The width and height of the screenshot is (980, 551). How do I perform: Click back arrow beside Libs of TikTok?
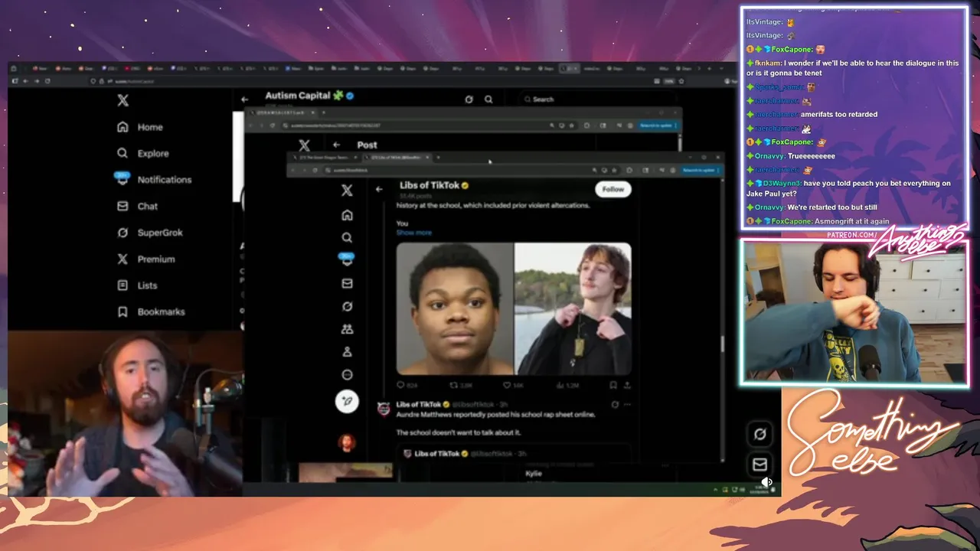tap(379, 189)
